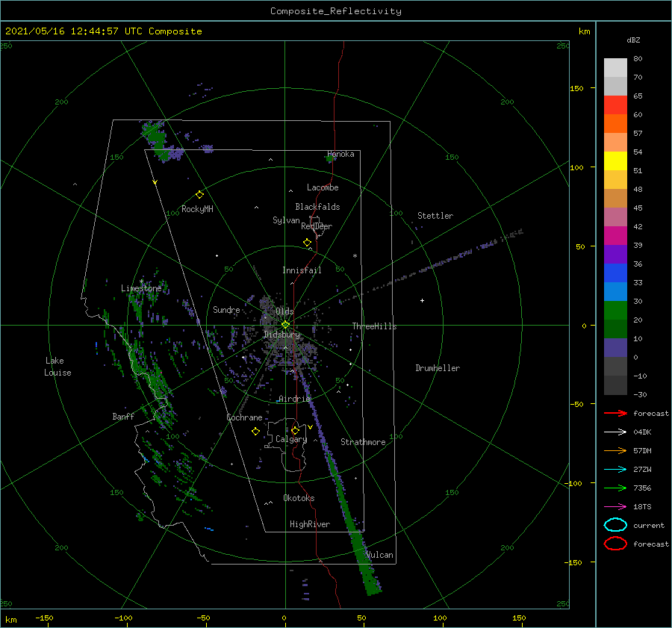Select the Calgary city label

pyautogui.click(x=291, y=439)
